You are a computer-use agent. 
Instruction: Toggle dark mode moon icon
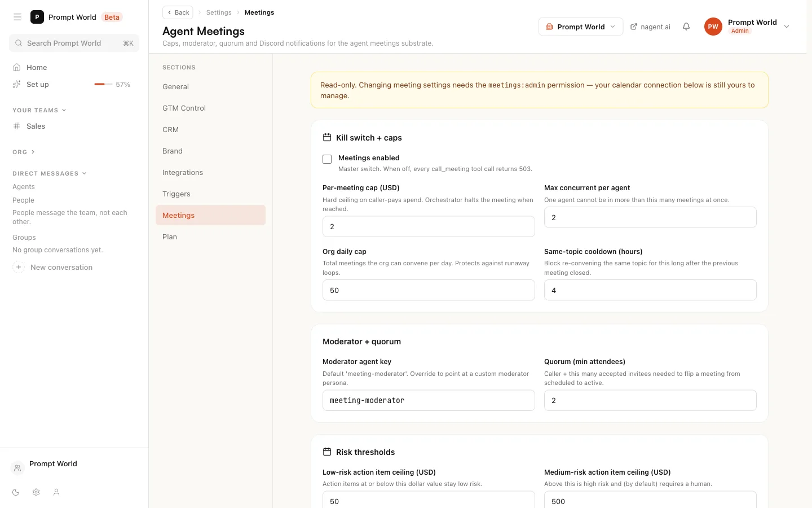tap(16, 492)
